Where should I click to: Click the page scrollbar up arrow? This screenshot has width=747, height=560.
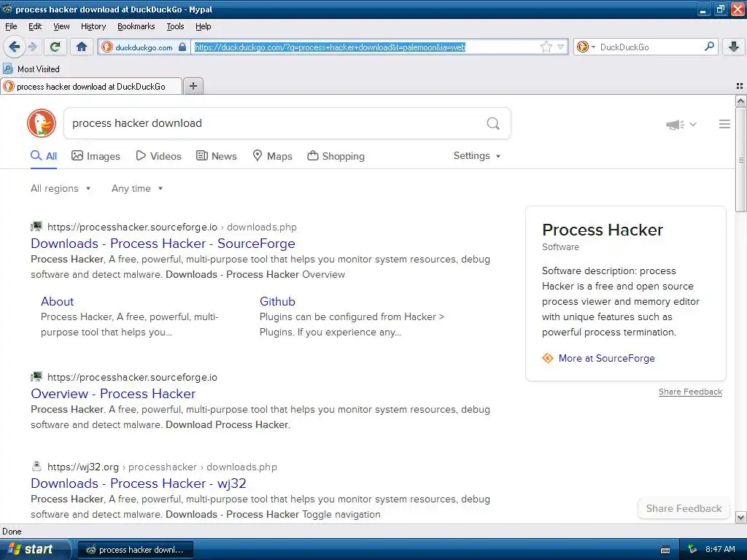[x=740, y=101]
